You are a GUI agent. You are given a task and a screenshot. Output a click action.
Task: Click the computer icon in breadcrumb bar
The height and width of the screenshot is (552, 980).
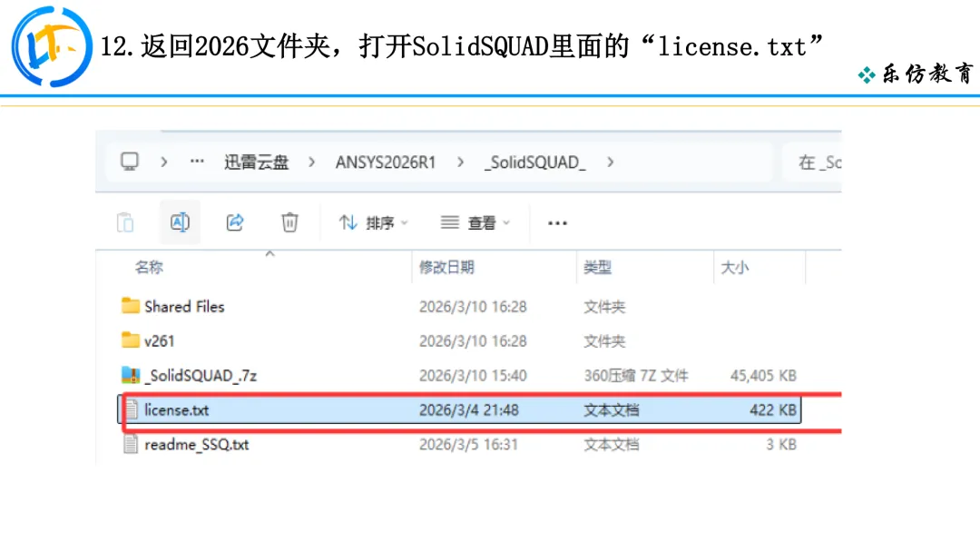pos(130,162)
